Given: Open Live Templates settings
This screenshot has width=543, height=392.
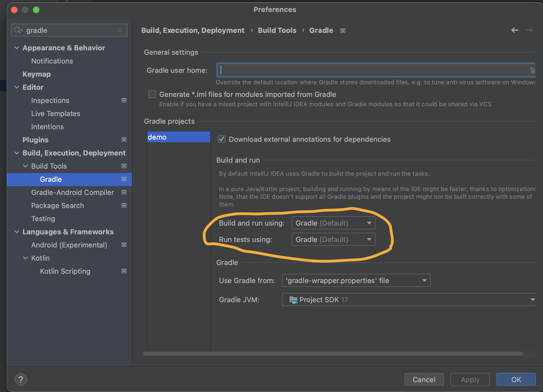Looking at the screenshot, I should click(x=56, y=114).
